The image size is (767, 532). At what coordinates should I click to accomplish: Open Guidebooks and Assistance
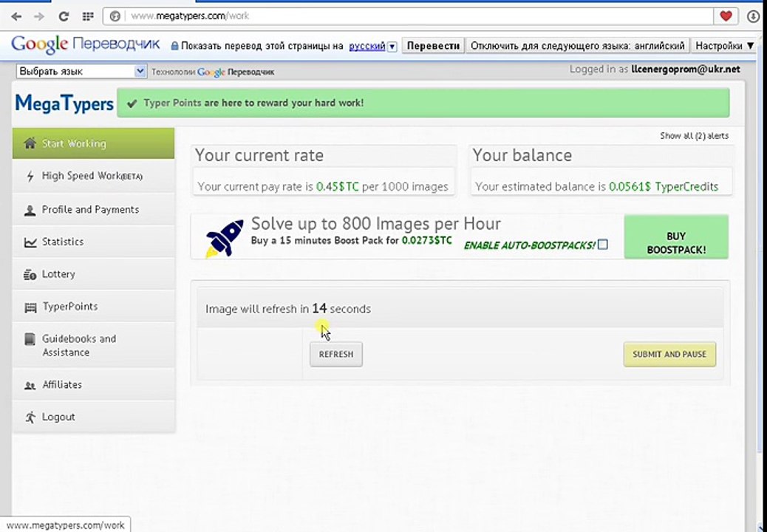coord(93,345)
